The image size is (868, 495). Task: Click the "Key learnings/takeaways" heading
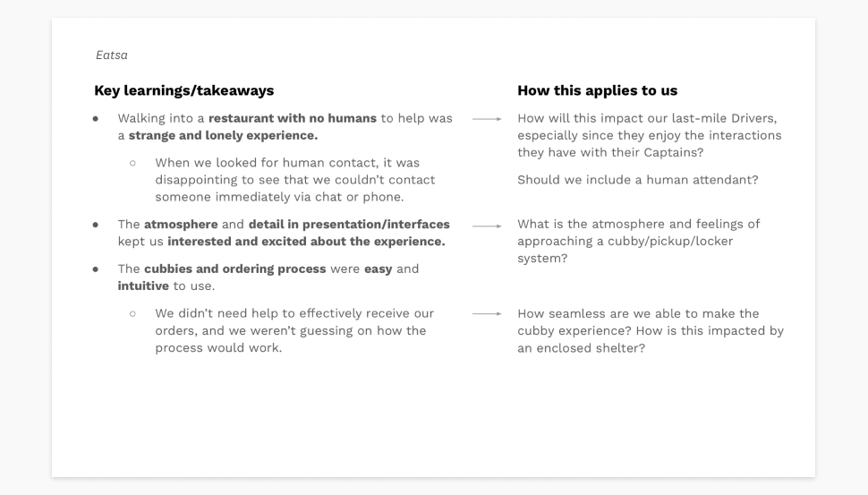pyautogui.click(x=183, y=90)
